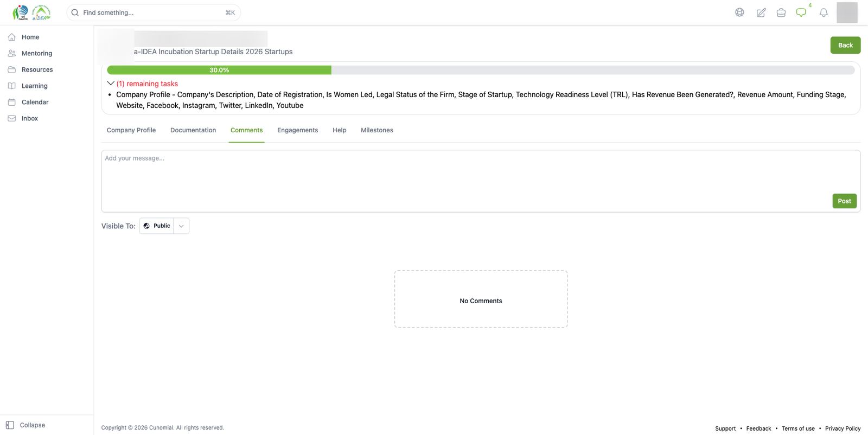Click the pencil edit icon in header
The image size is (868, 435).
coord(761,12)
